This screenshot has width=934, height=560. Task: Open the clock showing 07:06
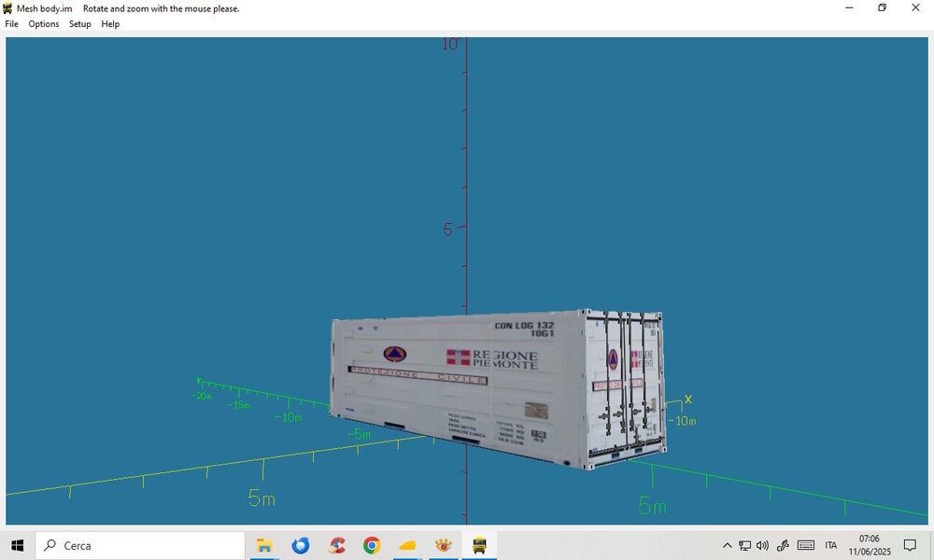click(x=869, y=545)
